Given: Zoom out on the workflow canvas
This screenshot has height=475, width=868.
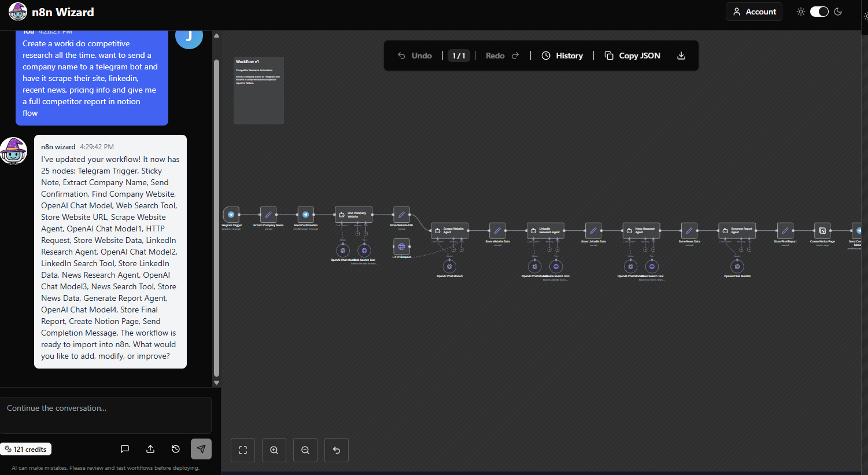Looking at the screenshot, I should point(305,450).
